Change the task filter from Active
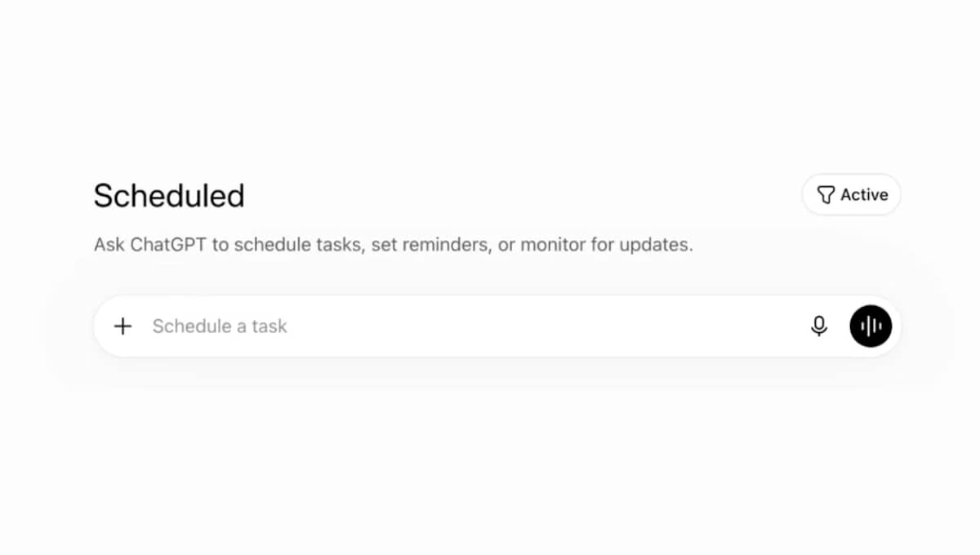 click(x=852, y=195)
